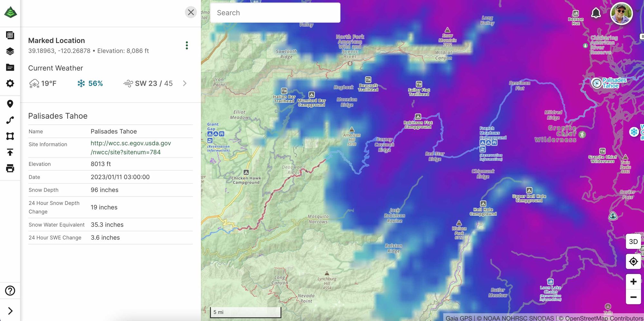Viewport: 644px width, 321px height.
Task: Expand the left sidebar
Action: [x=10, y=311]
